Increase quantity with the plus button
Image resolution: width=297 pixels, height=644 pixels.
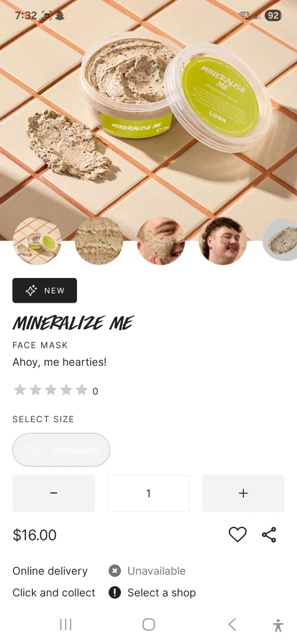(x=243, y=493)
